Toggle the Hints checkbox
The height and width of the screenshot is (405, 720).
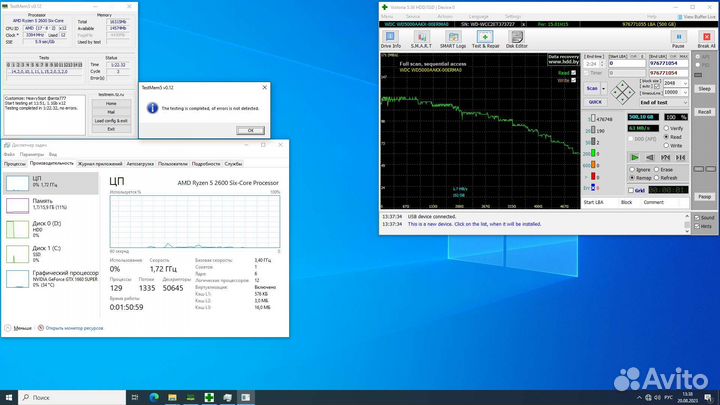(697, 226)
